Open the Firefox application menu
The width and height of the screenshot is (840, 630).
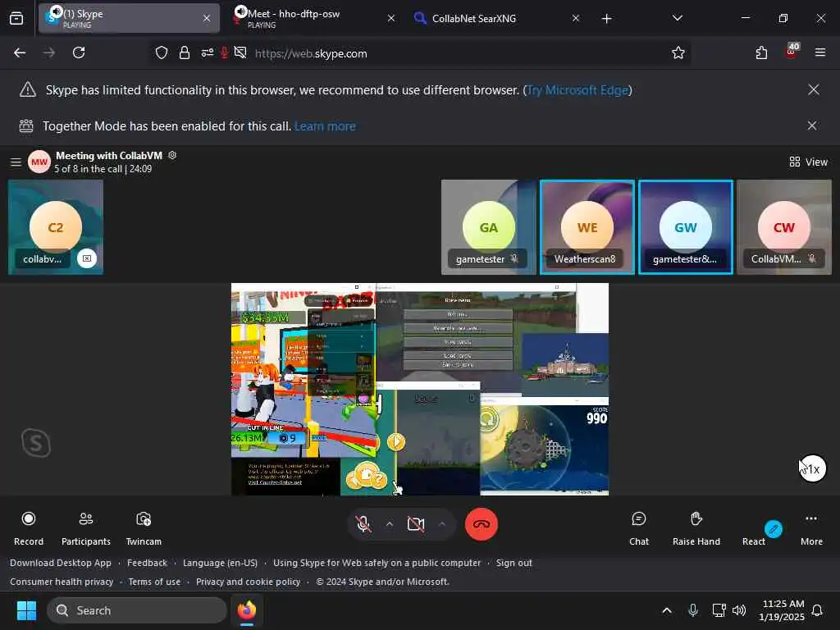pyautogui.click(x=820, y=52)
